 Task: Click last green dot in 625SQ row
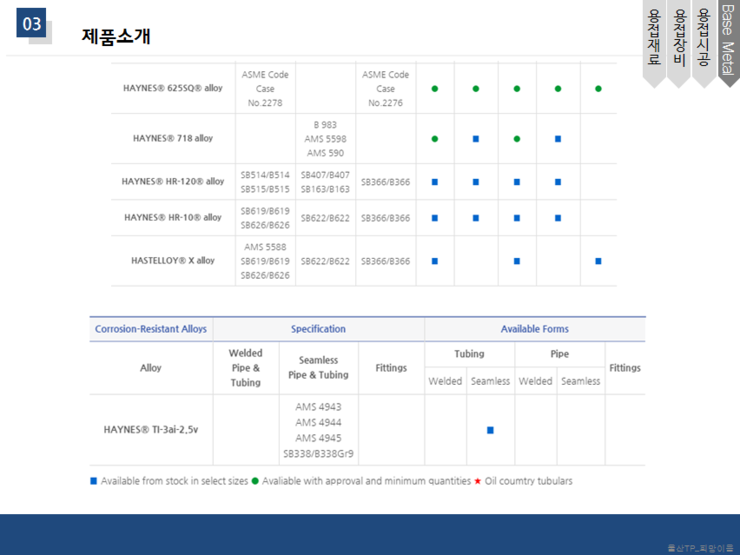click(x=598, y=89)
